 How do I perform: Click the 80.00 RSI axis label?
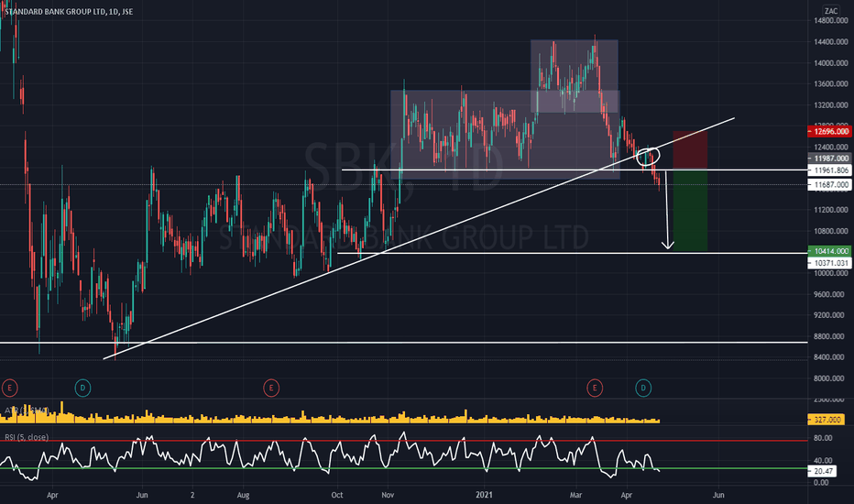click(x=823, y=438)
